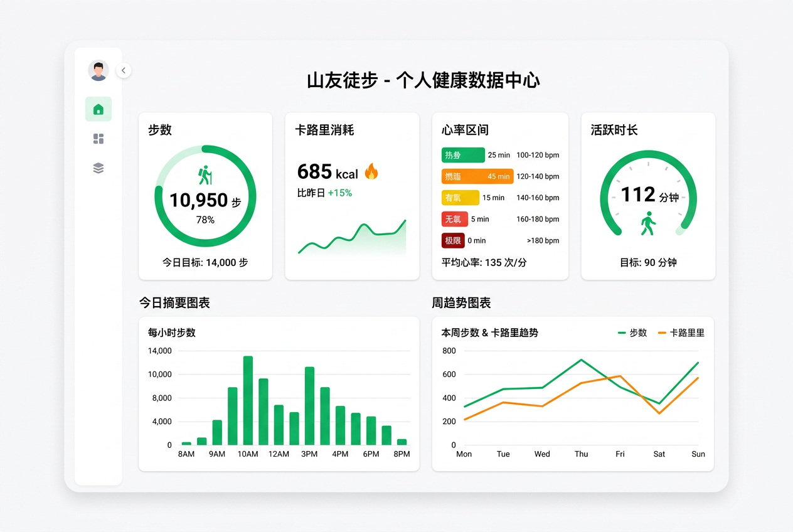Click the >180 bpm range label
This screenshot has height=532, width=793.
(543, 240)
